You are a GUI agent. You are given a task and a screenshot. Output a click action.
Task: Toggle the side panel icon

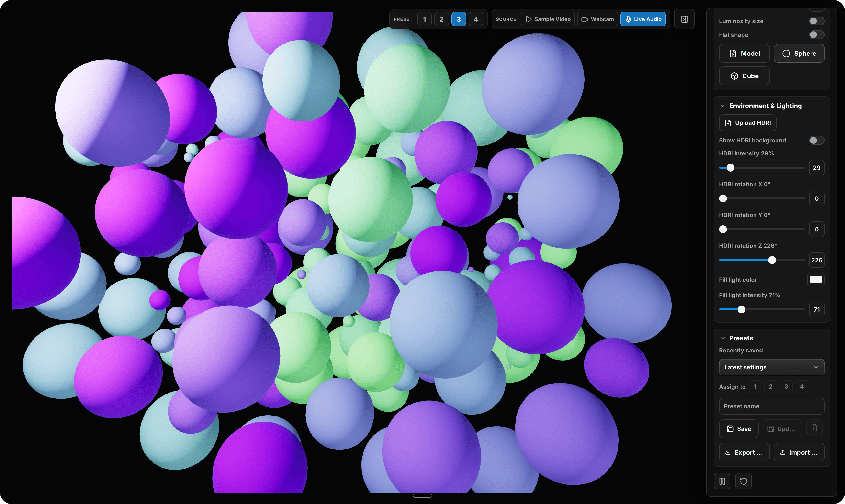click(684, 19)
